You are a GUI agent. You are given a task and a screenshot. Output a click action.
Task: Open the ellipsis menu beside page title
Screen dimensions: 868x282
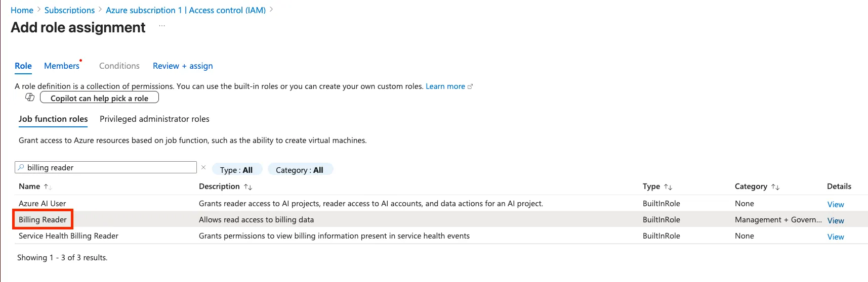162,26
